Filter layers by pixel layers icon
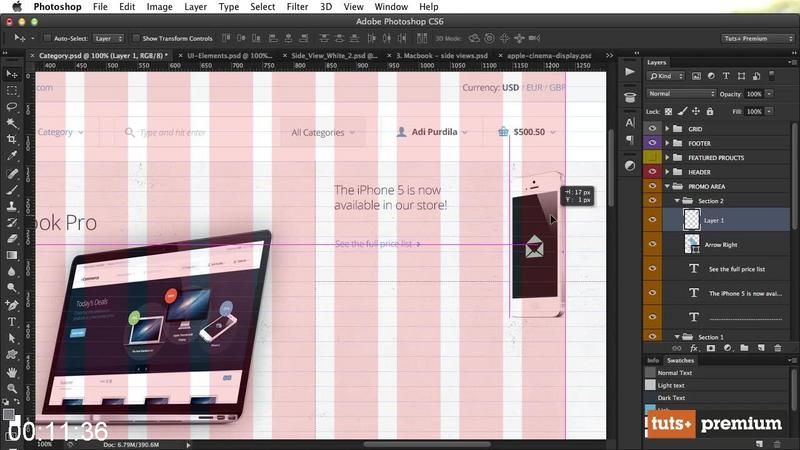The width and height of the screenshot is (800, 450). tap(696, 76)
